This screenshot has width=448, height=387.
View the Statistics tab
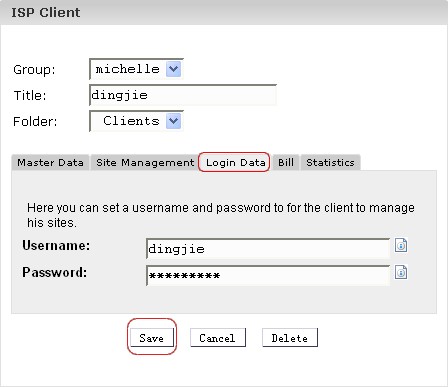point(330,163)
